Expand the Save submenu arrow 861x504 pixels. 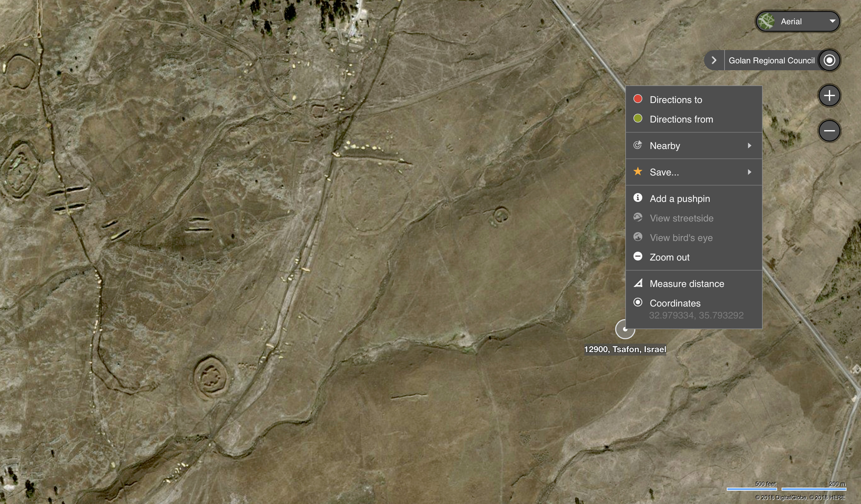point(749,172)
